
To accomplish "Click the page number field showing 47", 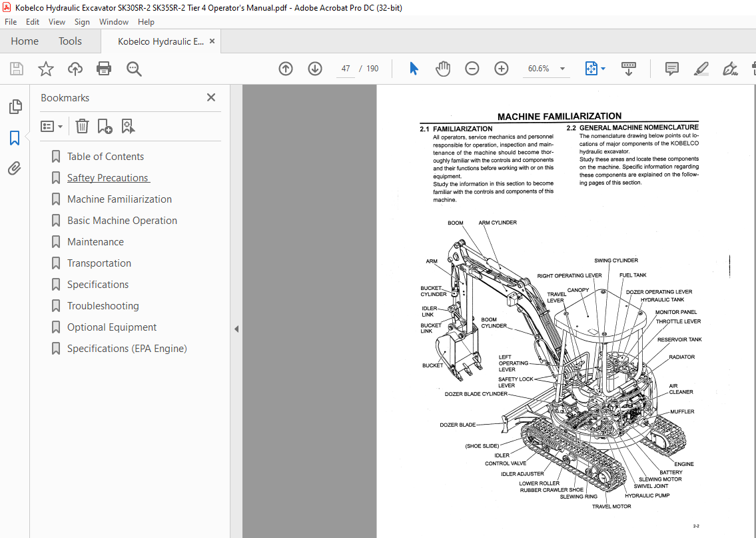I will point(346,69).
